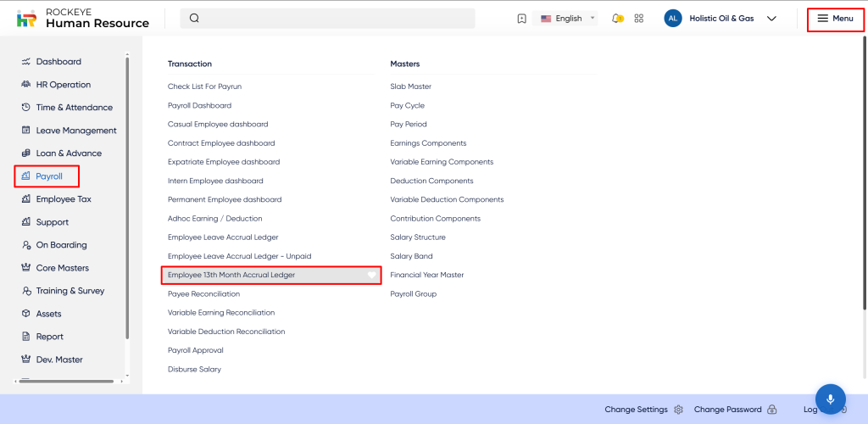
Task: Open Time & Attendance in the sidebar
Action: click(x=74, y=108)
